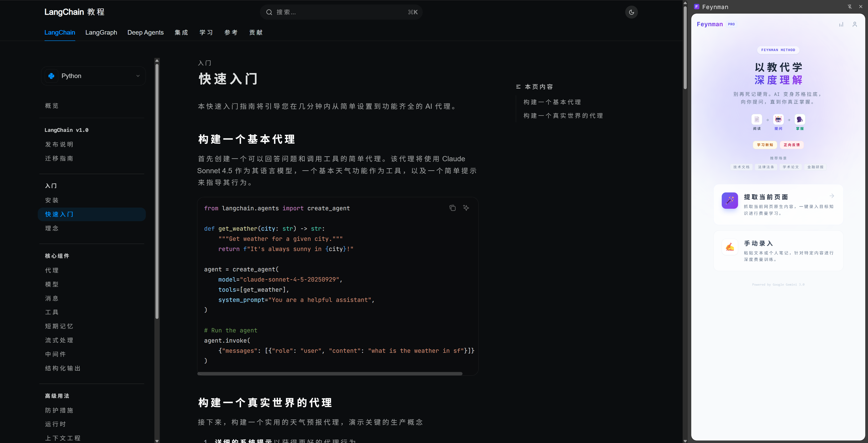
Task: Click the writing hand 手动录入 icon
Action: (729, 247)
